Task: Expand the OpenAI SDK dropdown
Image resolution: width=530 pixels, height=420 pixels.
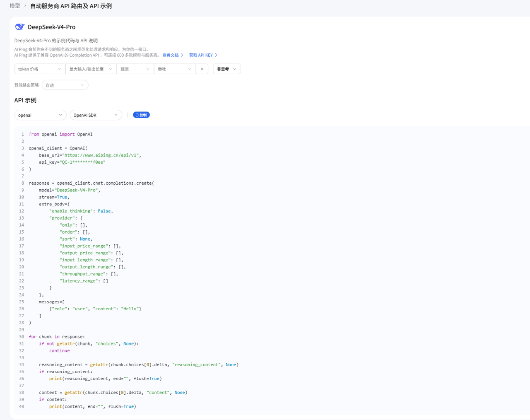Action: [96, 115]
